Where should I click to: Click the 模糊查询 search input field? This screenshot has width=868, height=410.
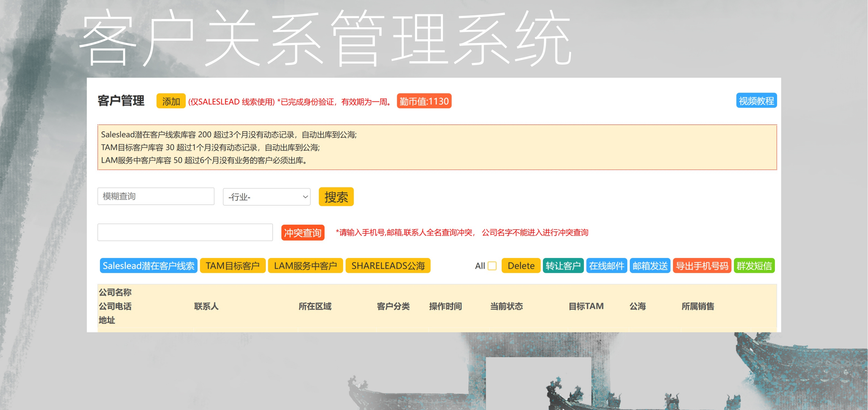(x=156, y=196)
